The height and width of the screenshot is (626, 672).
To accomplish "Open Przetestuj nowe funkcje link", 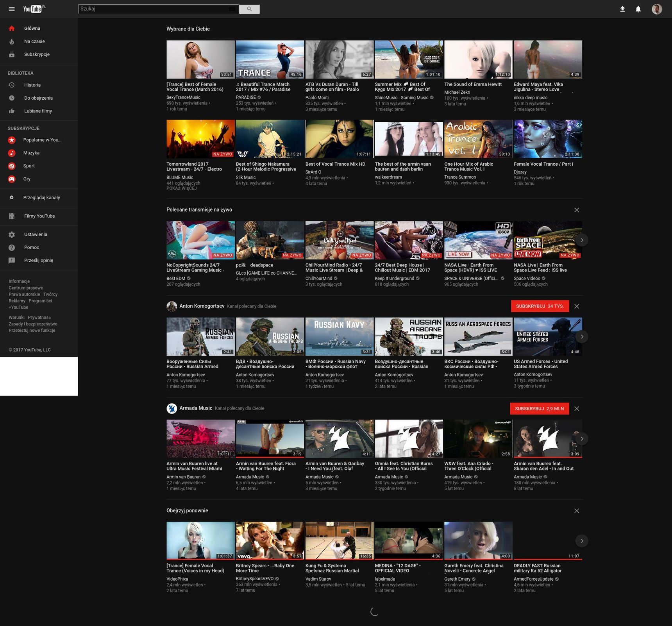I will [x=32, y=331].
